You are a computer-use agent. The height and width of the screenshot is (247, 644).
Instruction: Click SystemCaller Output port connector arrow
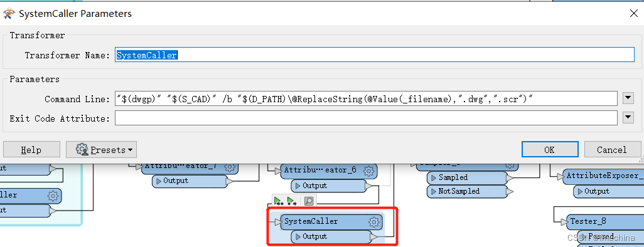point(374,237)
